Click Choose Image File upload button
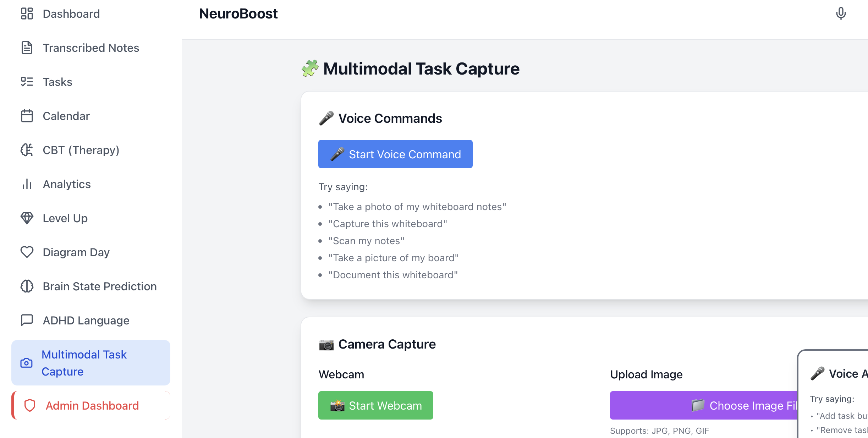868x438 pixels. coord(703,405)
